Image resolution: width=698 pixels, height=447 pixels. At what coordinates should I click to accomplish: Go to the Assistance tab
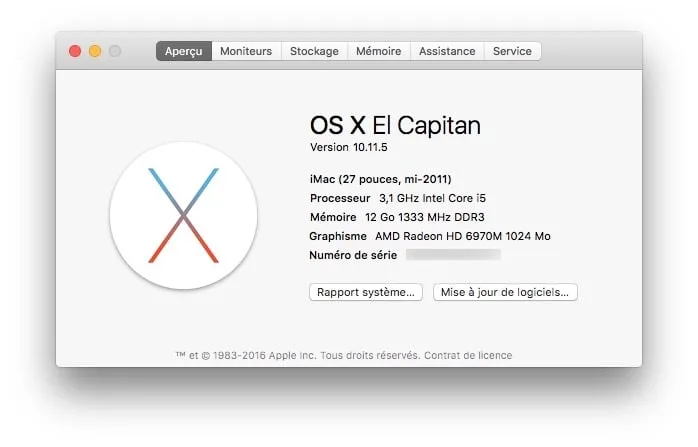[447, 51]
